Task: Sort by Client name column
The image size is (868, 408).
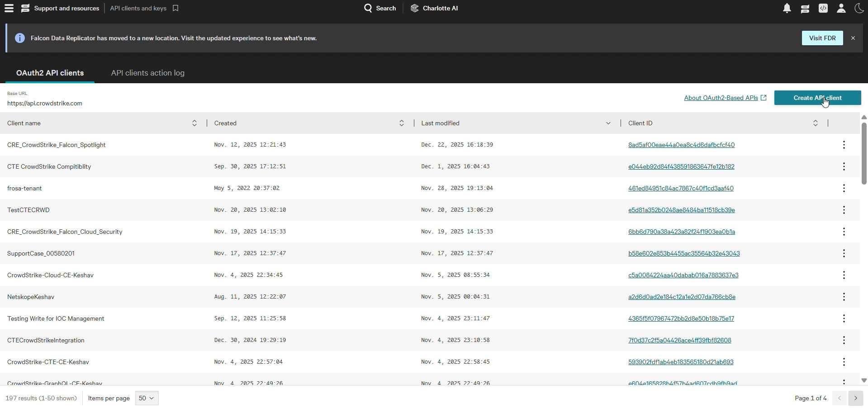Action: click(194, 123)
